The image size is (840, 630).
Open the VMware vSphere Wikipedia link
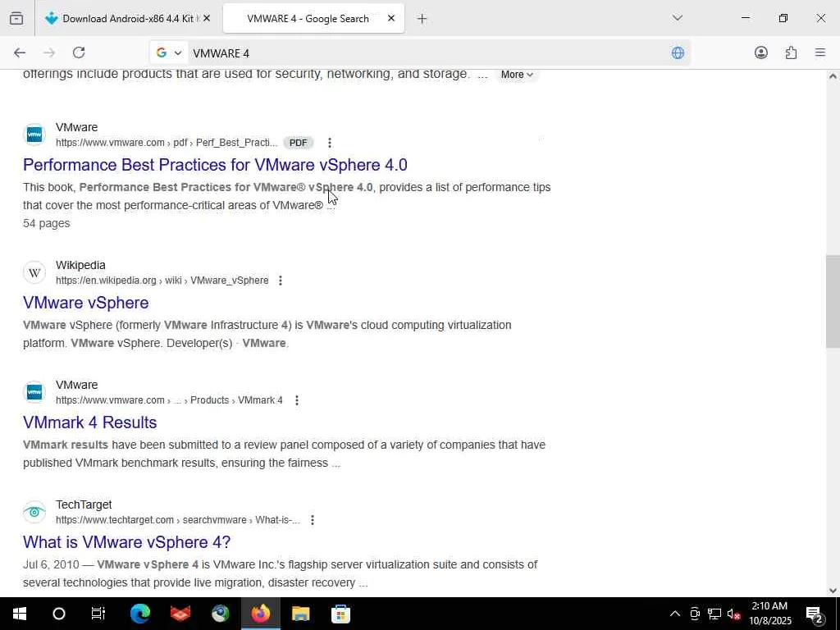pyautogui.click(x=85, y=303)
